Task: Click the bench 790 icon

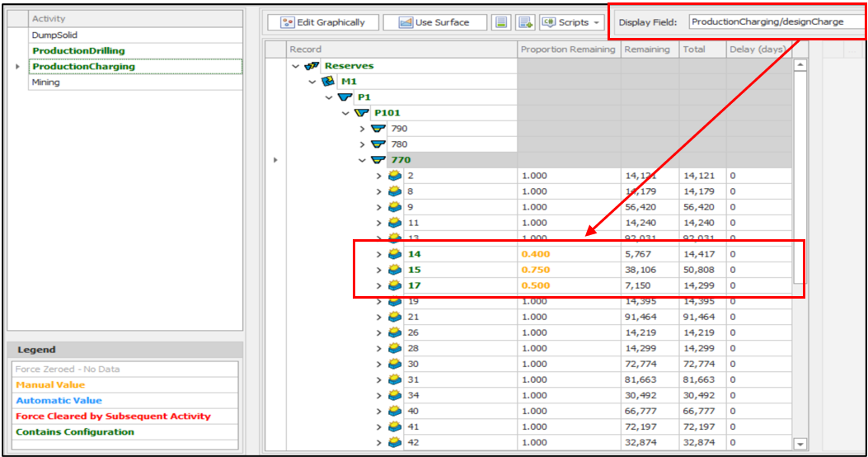Action: tap(378, 129)
